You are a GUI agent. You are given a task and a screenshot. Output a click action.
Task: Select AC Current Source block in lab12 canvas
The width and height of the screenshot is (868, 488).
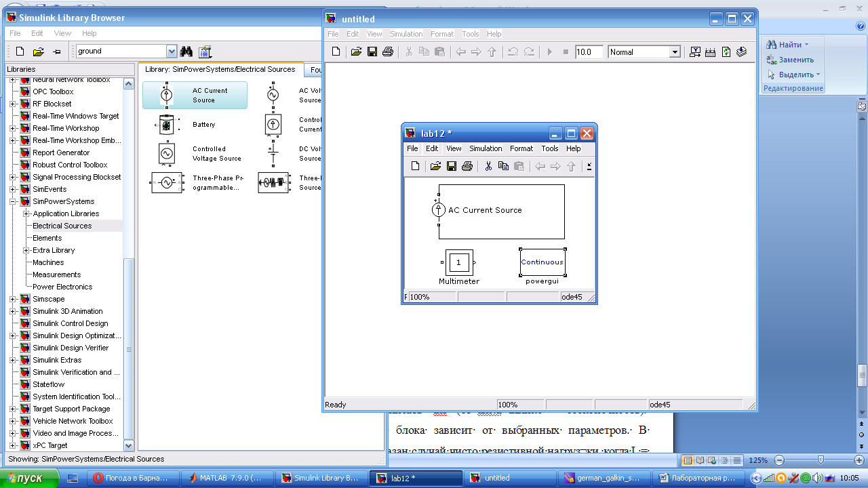[x=439, y=210]
